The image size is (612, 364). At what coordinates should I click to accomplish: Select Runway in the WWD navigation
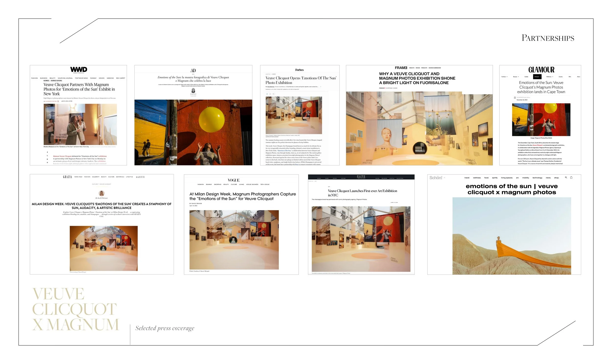[x=93, y=78]
